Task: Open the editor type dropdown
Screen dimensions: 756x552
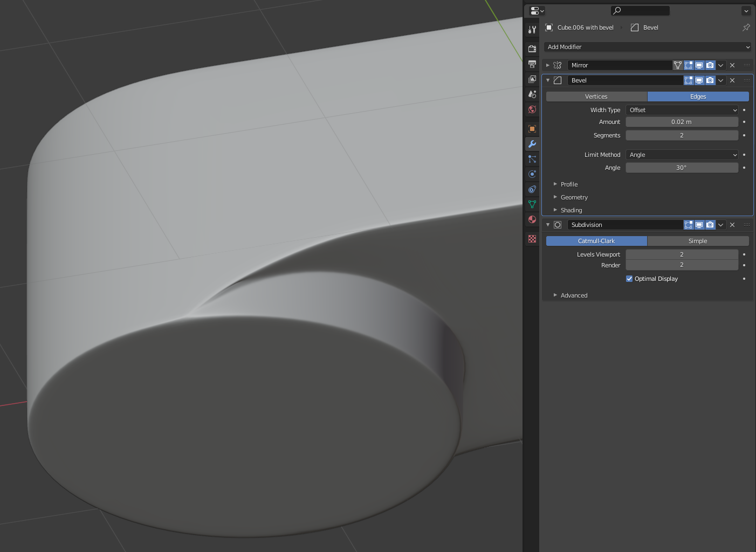Action: tap(537, 10)
